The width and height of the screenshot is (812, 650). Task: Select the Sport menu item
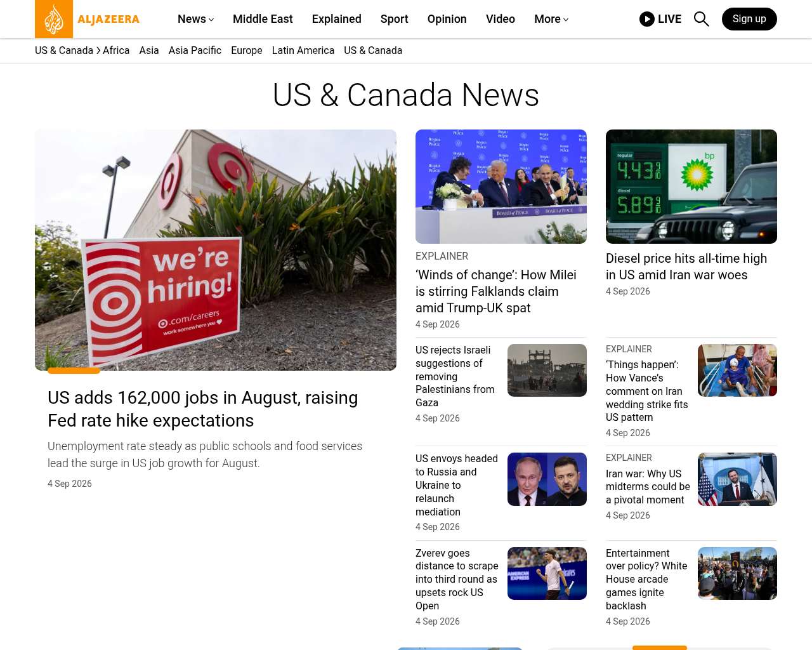[395, 19]
